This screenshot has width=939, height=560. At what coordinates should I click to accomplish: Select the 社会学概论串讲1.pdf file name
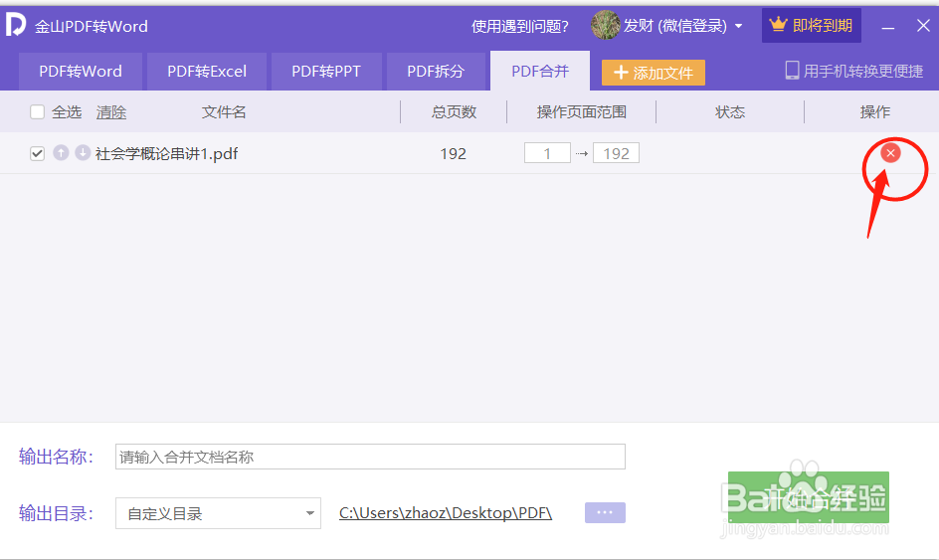click(166, 154)
